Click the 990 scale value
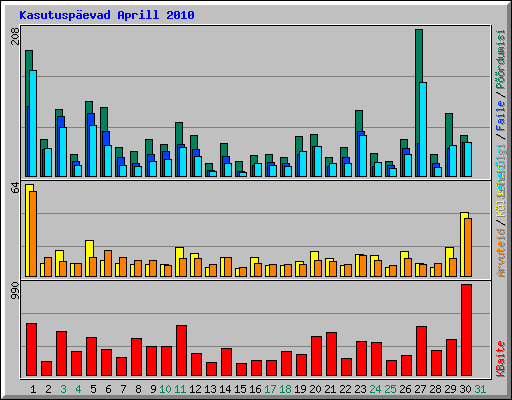 pos(15,290)
